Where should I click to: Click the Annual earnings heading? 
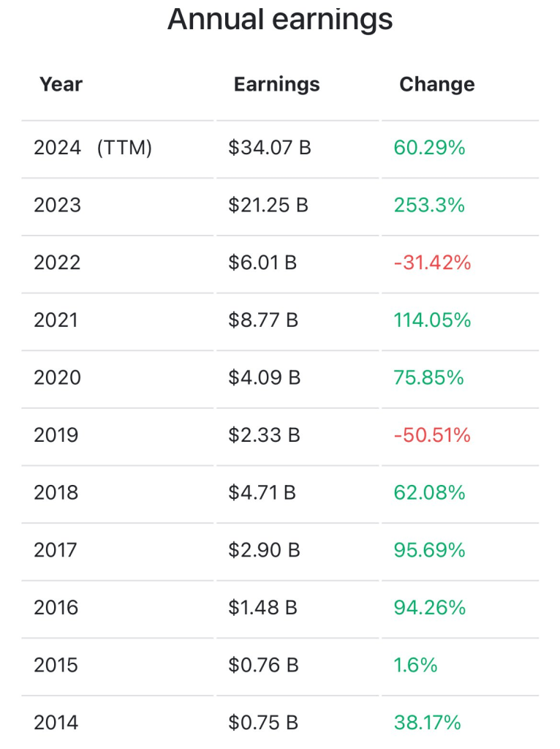click(x=280, y=19)
